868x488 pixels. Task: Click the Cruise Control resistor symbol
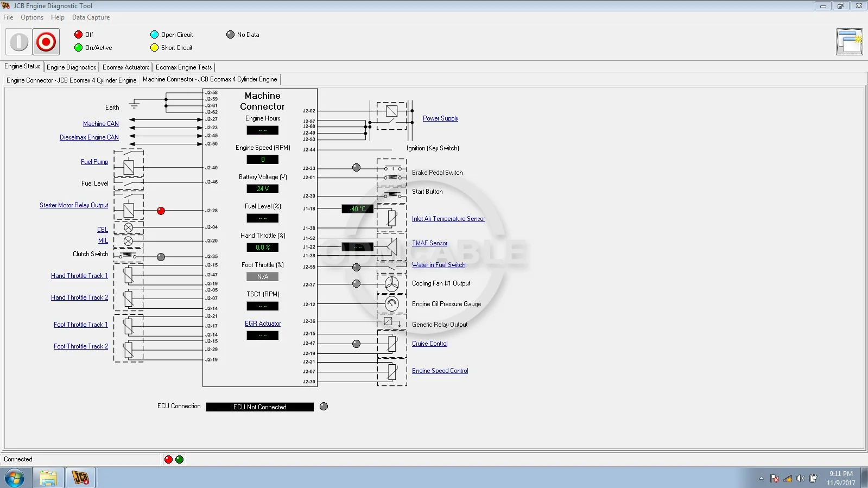pyautogui.click(x=392, y=344)
